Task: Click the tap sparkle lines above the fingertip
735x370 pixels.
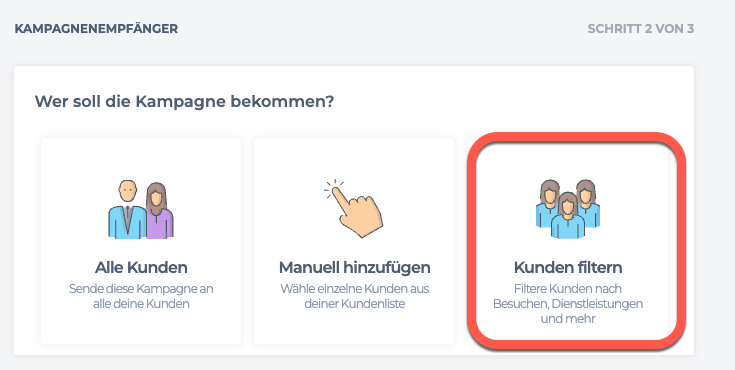Action: tap(333, 188)
